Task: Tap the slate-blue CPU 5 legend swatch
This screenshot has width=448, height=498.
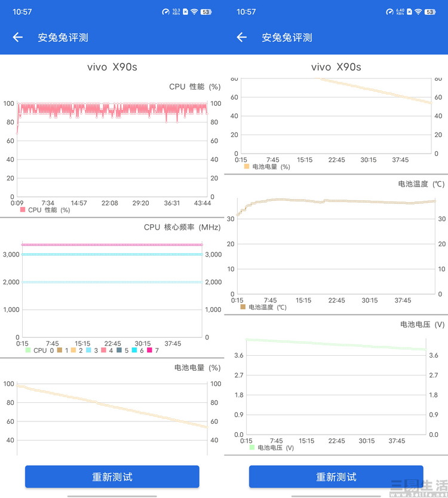Action: click(x=119, y=350)
